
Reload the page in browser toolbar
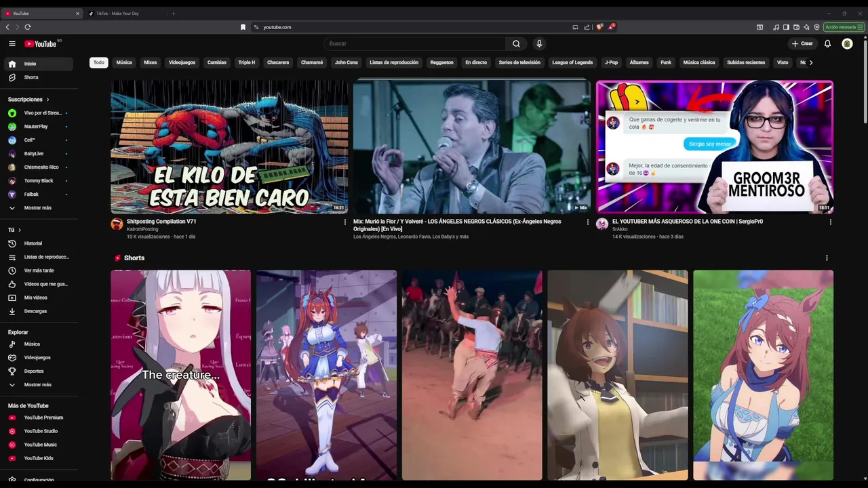click(x=28, y=27)
